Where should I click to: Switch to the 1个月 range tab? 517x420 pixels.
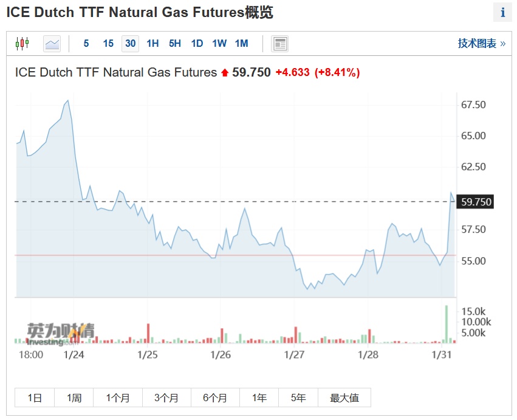(118, 398)
